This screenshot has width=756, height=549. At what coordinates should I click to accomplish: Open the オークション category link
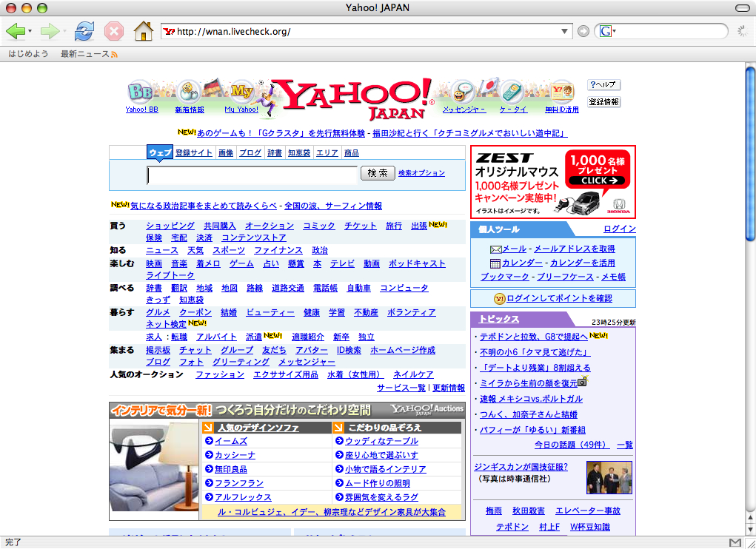(x=269, y=226)
